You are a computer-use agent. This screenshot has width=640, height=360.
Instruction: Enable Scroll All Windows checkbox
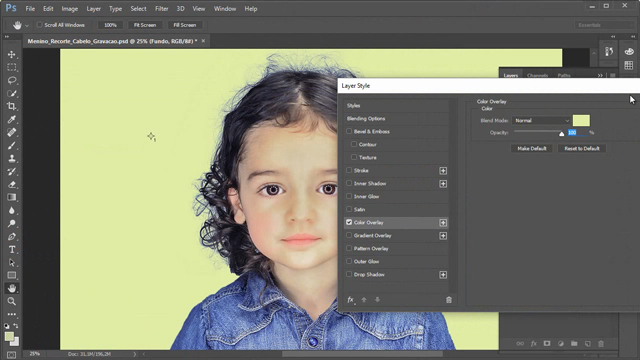[39, 25]
